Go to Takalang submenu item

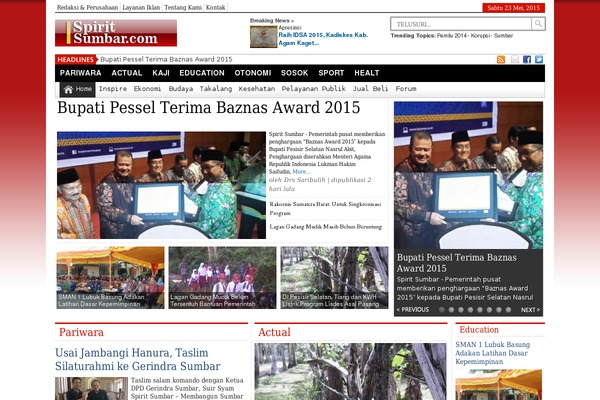[216, 89]
